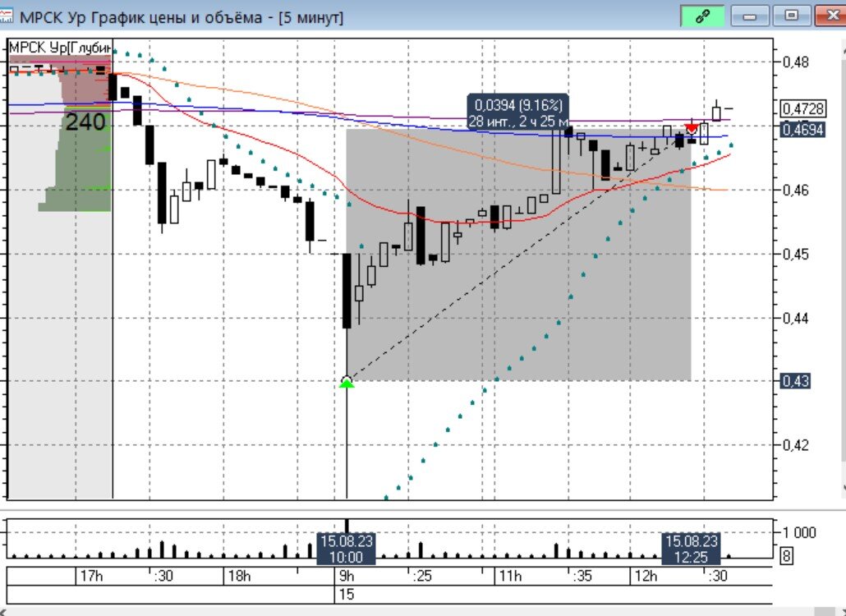Screen dimensions: 846x616
Task: Click the :35 time axis label
Action: click(x=582, y=576)
